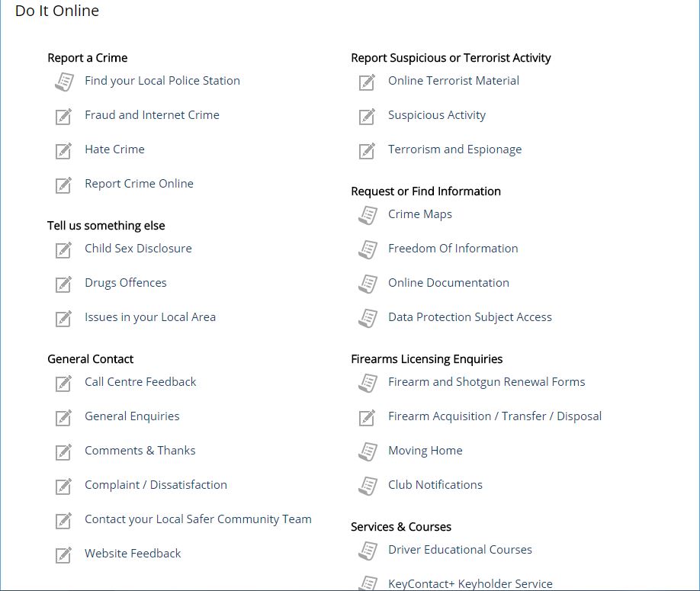Image resolution: width=700 pixels, height=591 pixels.
Task: Click the scroll icon next to Crime Maps
Action: [368, 216]
